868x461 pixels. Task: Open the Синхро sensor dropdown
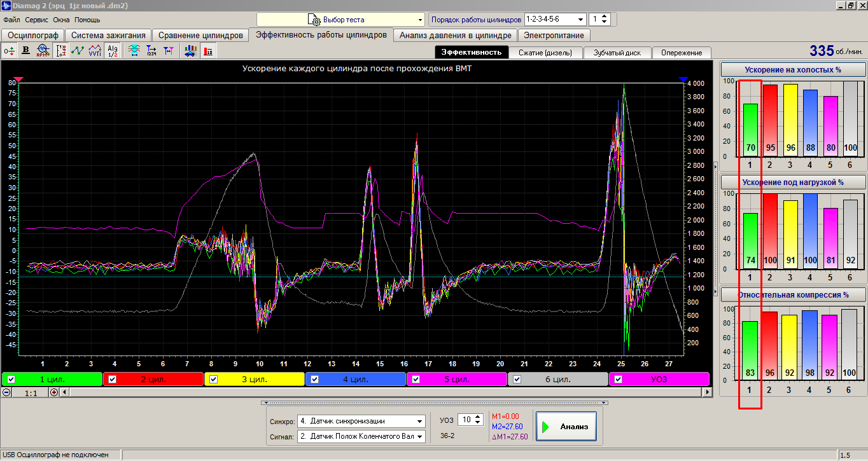[x=361, y=421]
